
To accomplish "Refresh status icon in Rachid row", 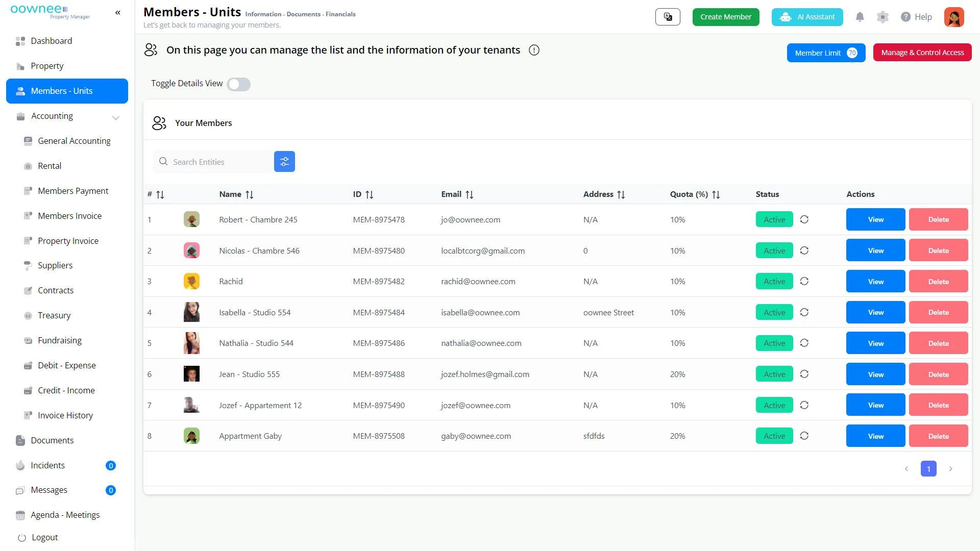I will [804, 281].
